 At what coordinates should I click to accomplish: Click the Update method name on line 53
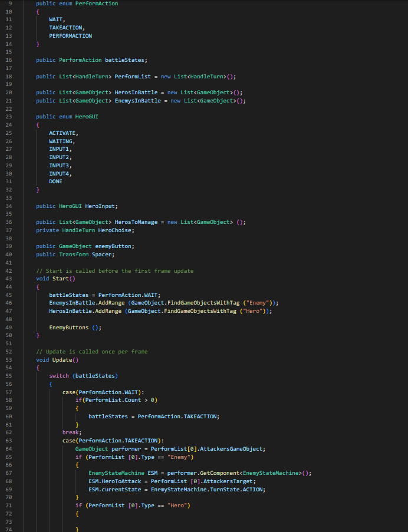click(x=62, y=359)
